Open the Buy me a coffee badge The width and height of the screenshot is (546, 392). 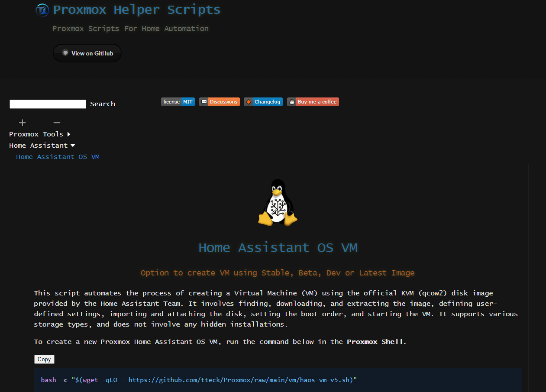coord(313,102)
